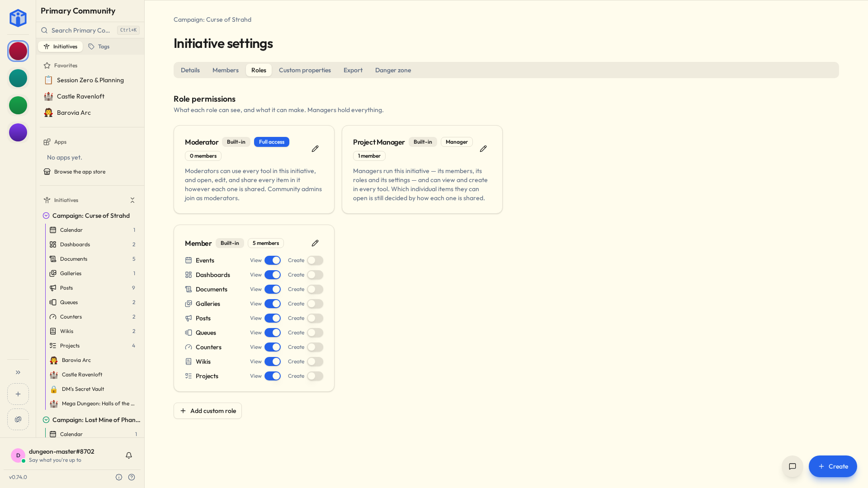Collapse the Initiatives section in sidebar
This screenshot has width=868, height=488.
pos(132,200)
